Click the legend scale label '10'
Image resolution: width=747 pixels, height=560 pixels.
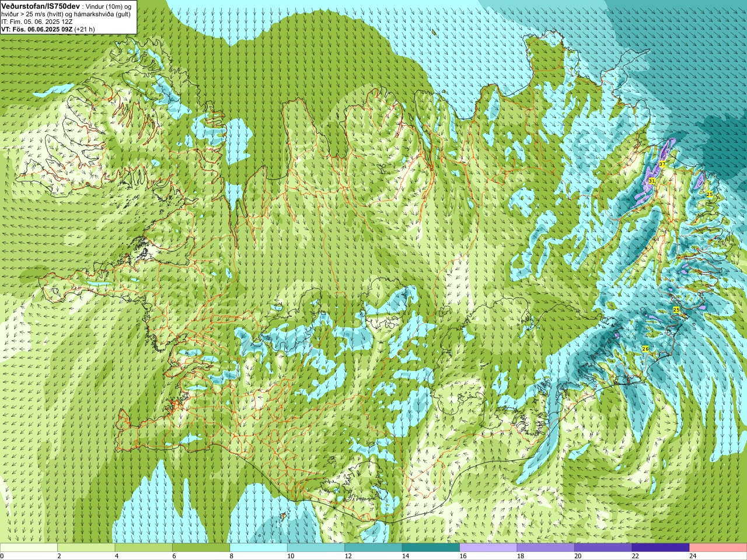291,556
